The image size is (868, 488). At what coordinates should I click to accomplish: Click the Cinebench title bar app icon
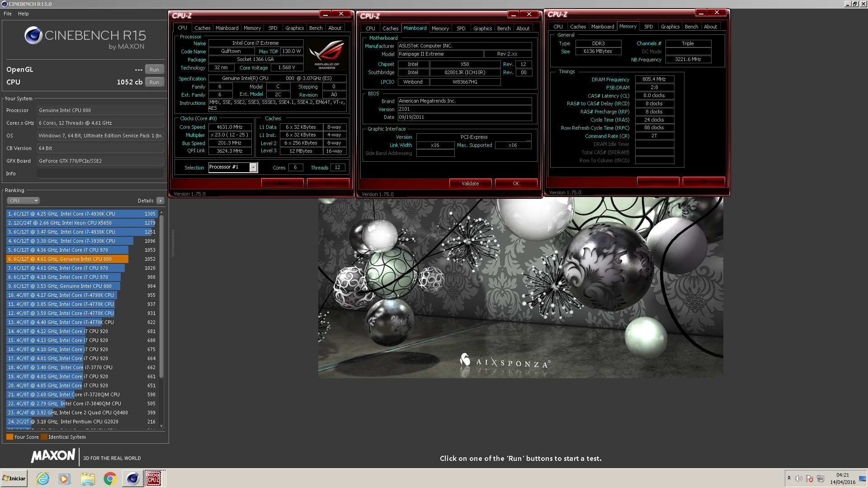[4, 4]
